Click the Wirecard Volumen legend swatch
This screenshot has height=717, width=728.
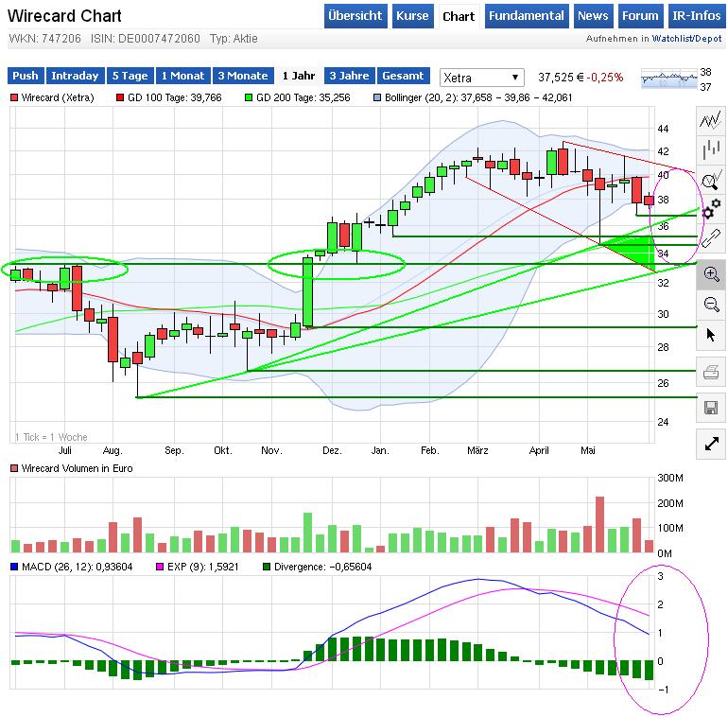click(14, 468)
